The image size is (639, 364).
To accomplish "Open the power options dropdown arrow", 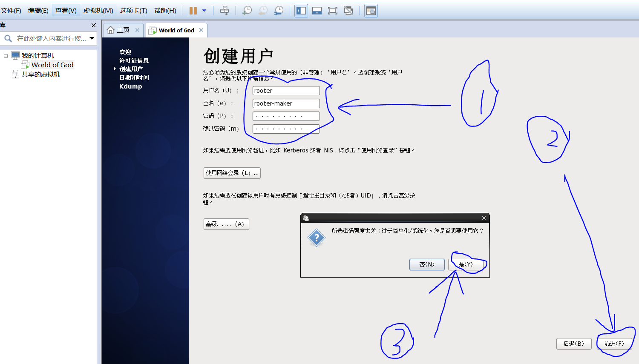I will pos(204,11).
